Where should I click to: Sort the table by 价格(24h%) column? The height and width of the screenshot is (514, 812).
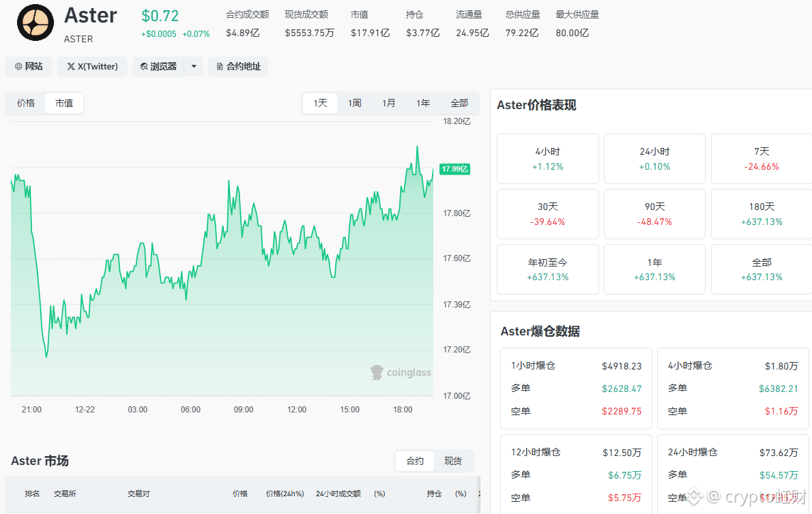click(x=285, y=494)
